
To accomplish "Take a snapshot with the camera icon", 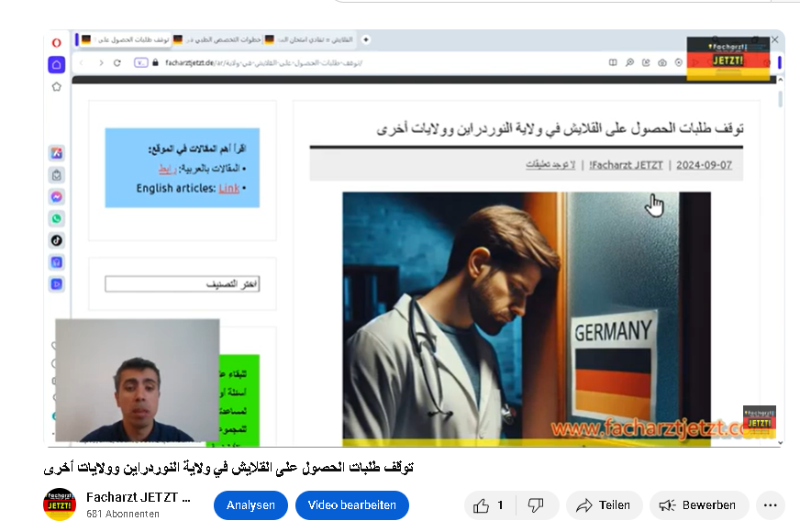I will pyautogui.click(x=662, y=62).
